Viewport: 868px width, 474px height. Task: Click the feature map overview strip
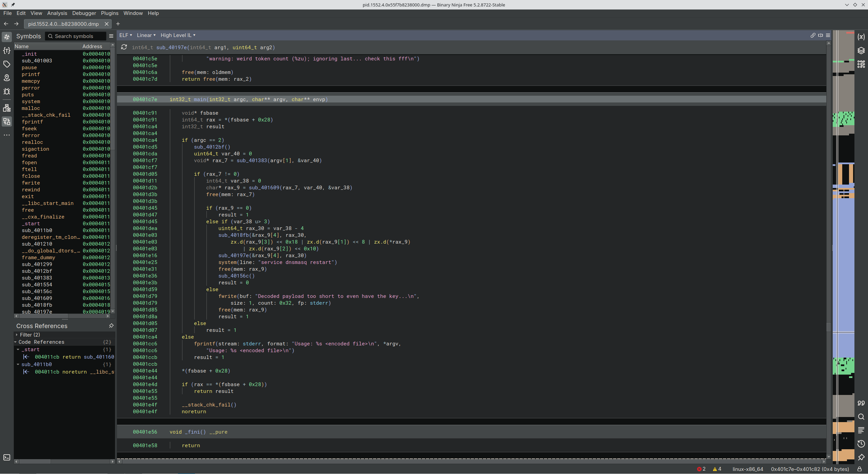(844, 247)
